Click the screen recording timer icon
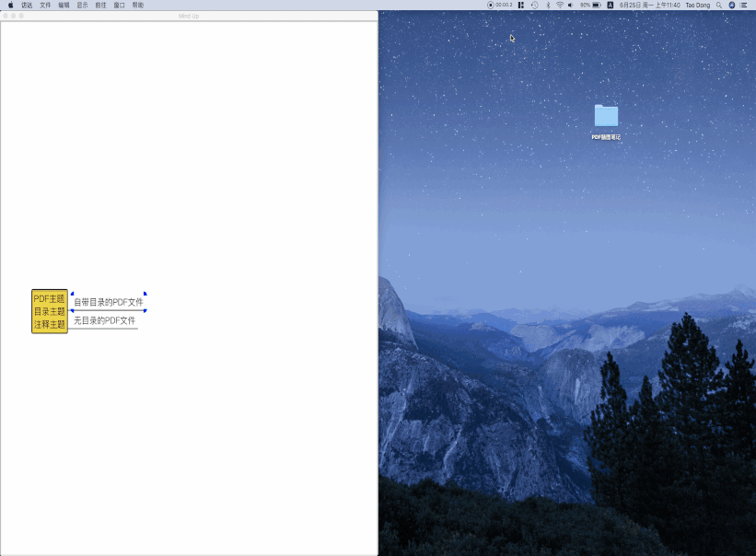756x556 pixels. pyautogui.click(x=491, y=5)
